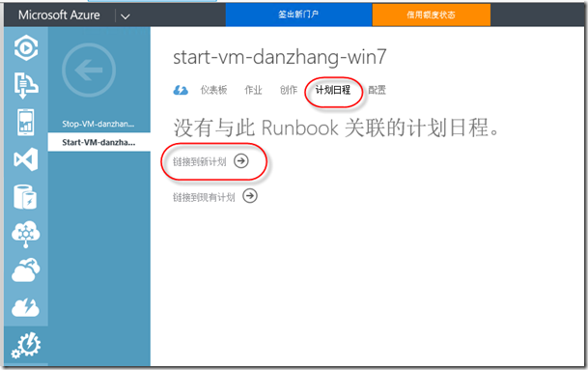Open the Automation gear sidebar icon
This screenshot has width=588, height=370.
point(26,345)
